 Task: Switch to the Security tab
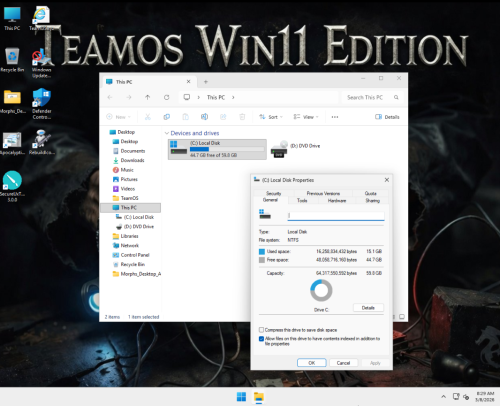click(274, 193)
